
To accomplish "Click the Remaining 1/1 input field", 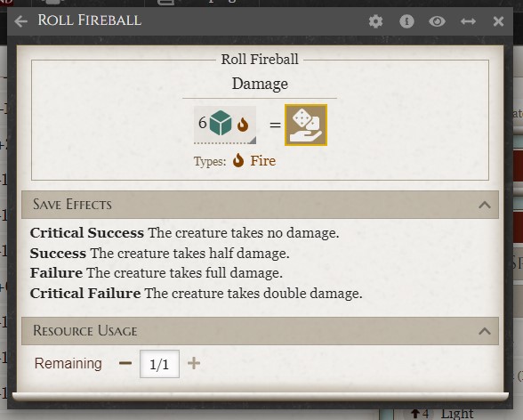I will click(x=159, y=364).
